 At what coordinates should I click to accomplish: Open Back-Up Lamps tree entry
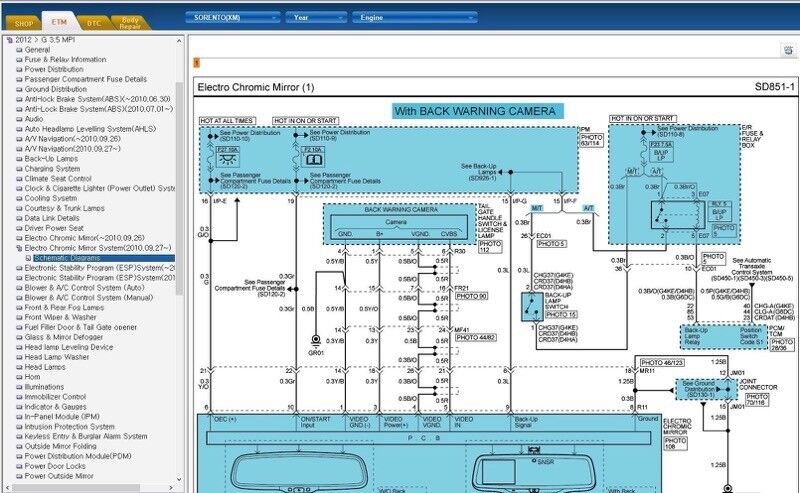tap(51, 158)
